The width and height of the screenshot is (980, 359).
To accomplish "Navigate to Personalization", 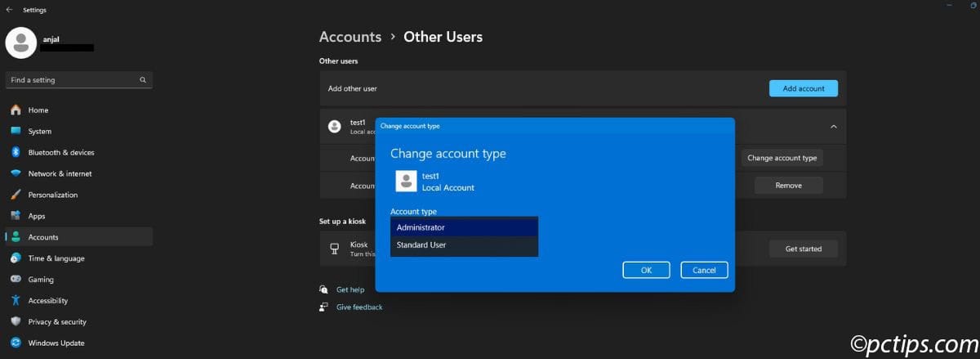I will pos(78,195).
